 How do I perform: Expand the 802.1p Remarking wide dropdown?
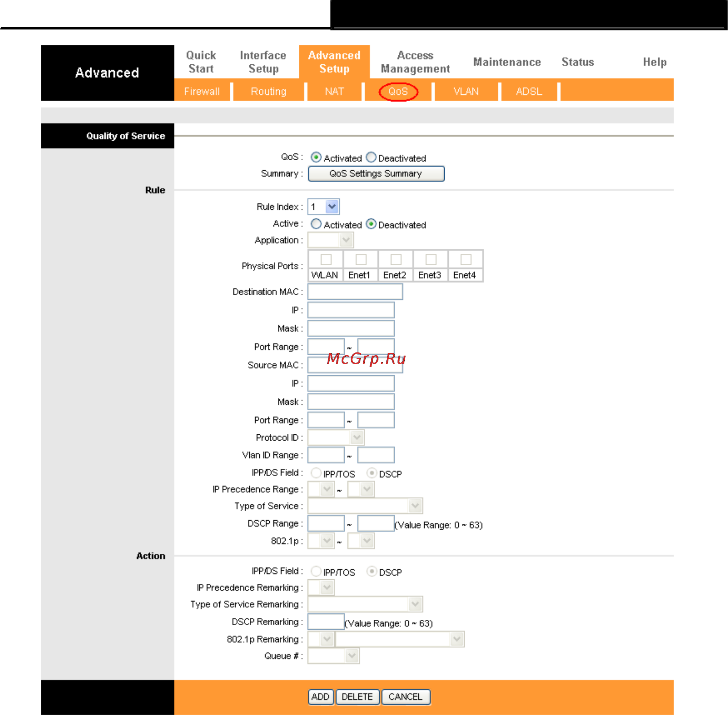pyautogui.click(x=400, y=639)
